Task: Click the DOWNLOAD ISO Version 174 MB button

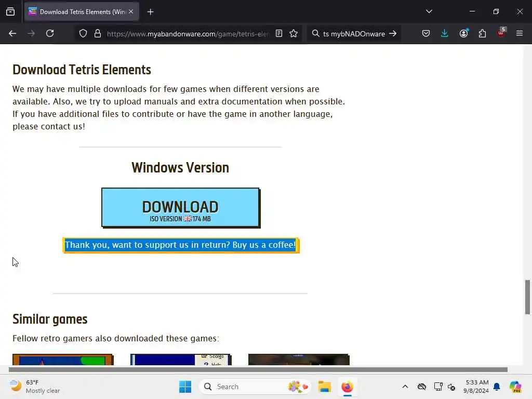Action: (x=180, y=208)
